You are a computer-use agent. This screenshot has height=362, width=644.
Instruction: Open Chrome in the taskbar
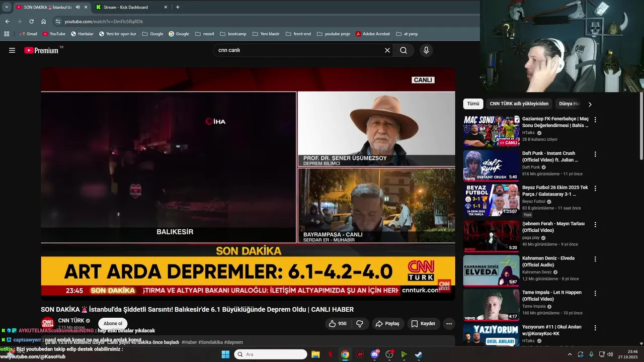pyautogui.click(x=345, y=354)
